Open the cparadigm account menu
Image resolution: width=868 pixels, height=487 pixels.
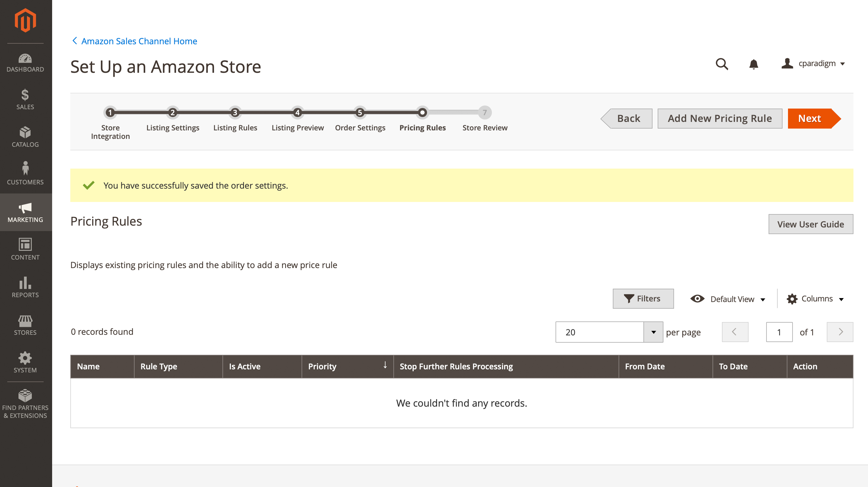(813, 63)
